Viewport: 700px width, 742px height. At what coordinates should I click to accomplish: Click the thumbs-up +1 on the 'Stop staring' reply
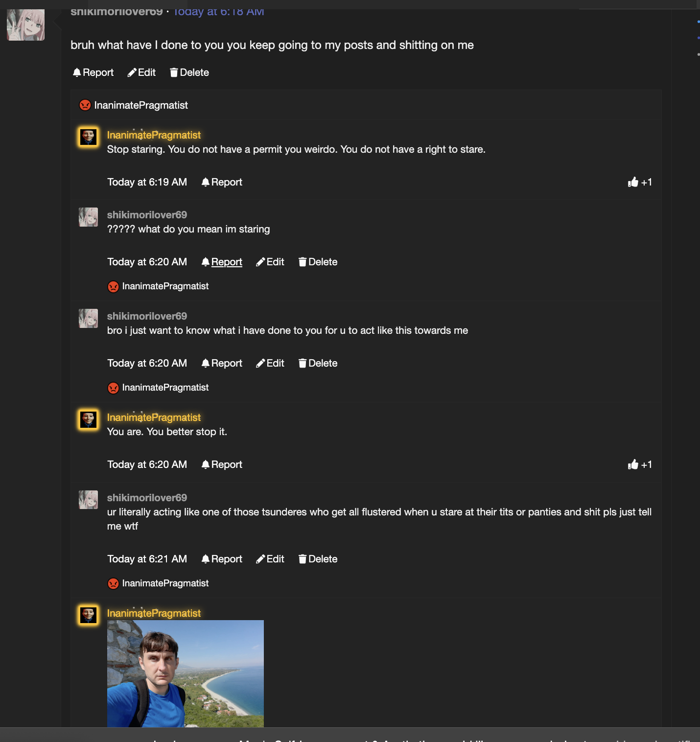coord(639,182)
